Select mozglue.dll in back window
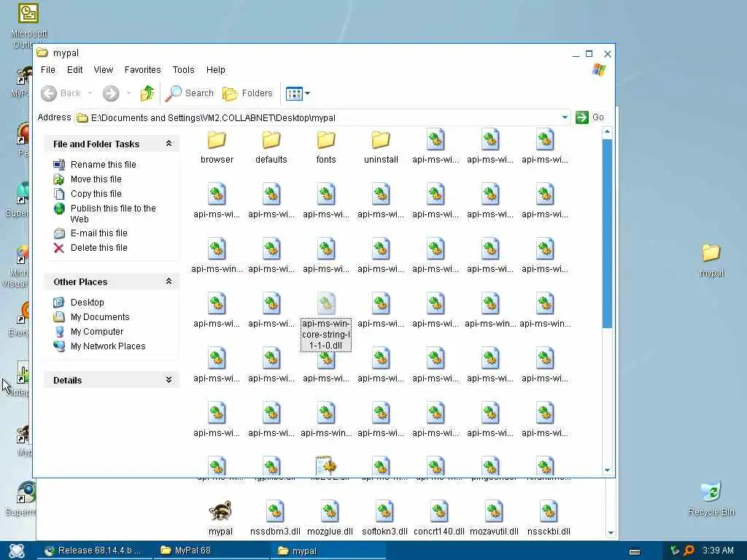Screen dimensions: 747x560 pos(330,518)
